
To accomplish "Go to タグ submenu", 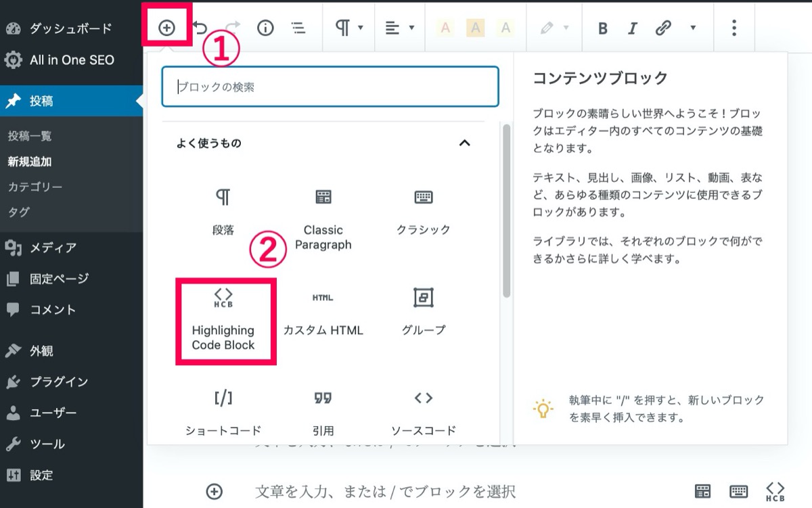I will pos(19,212).
